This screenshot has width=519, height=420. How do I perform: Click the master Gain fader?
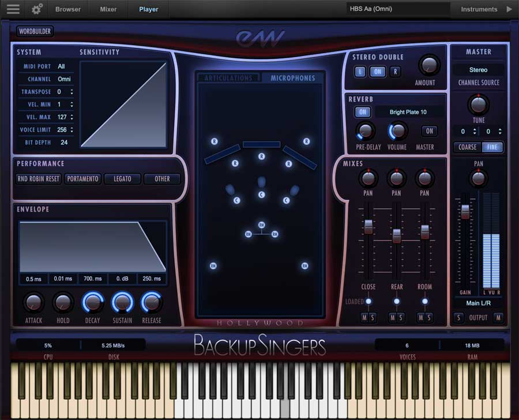465,212
